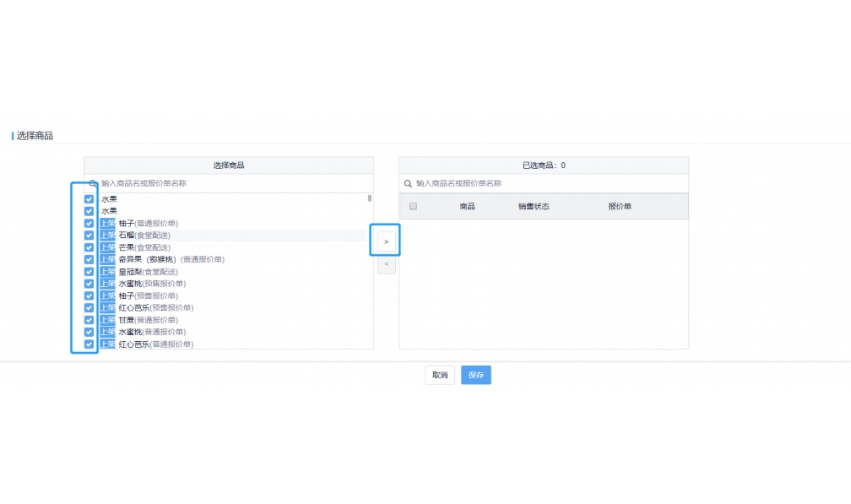Toggle the select-all checkbox in 已选商品 table header
The image size is (851, 504).
(x=413, y=205)
